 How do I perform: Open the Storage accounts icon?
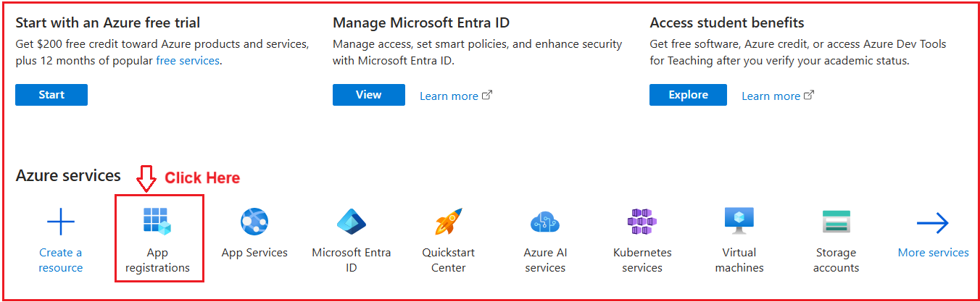836,222
